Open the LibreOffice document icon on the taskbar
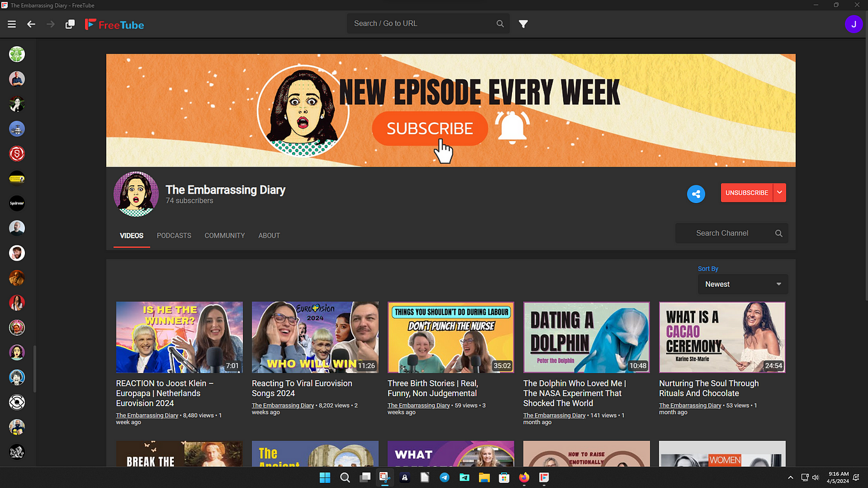The image size is (868, 488). (424, 477)
